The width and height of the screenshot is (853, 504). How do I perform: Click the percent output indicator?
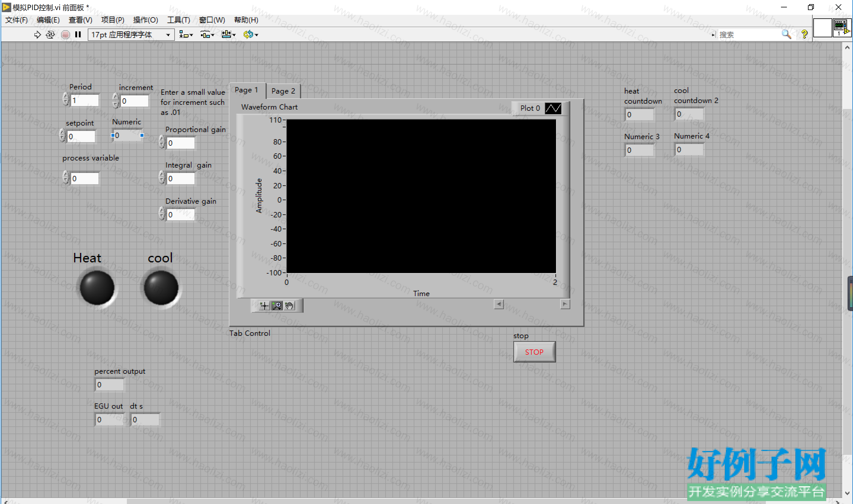110,384
